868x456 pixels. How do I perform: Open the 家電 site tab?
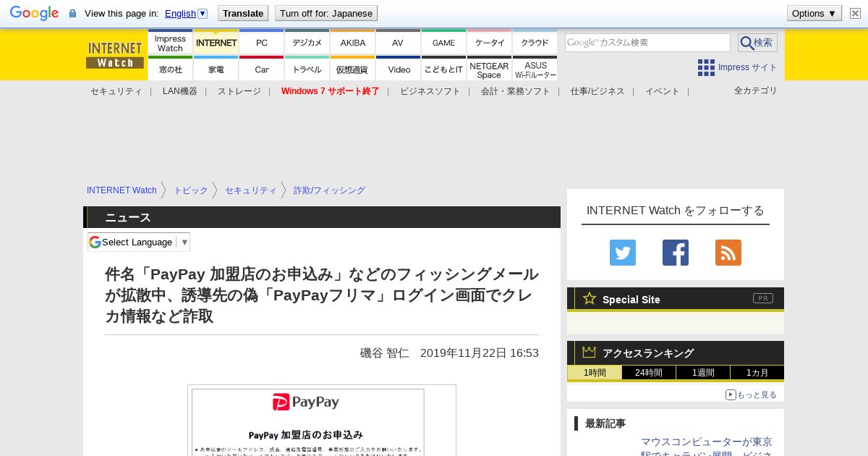(x=216, y=69)
